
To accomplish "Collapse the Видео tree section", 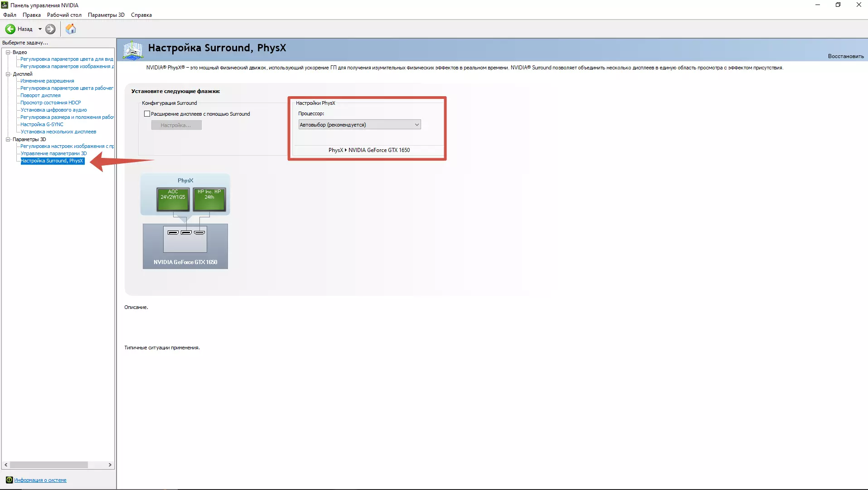I will tap(8, 52).
